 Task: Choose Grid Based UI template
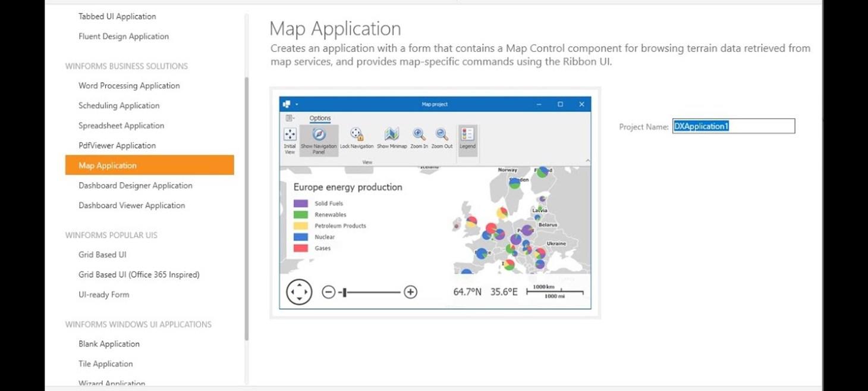(x=102, y=255)
